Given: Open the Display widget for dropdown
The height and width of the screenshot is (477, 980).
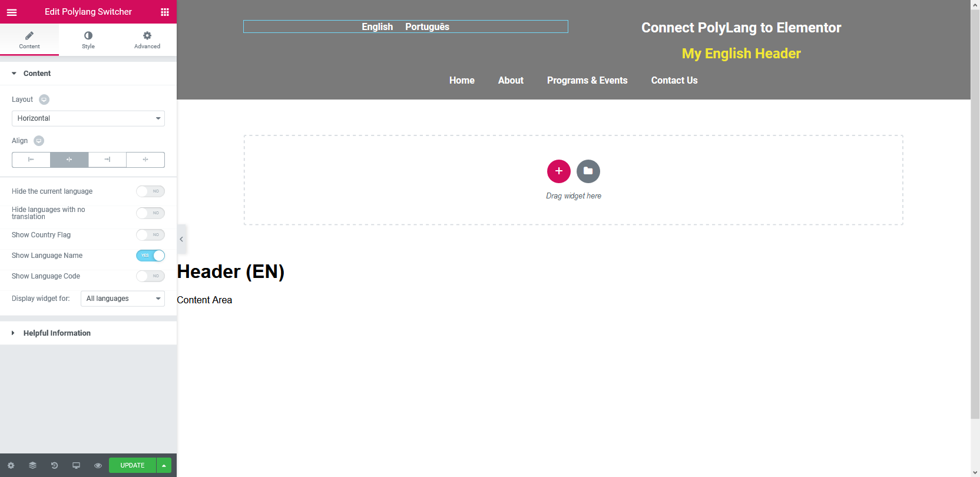Looking at the screenshot, I should [x=122, y=299].
